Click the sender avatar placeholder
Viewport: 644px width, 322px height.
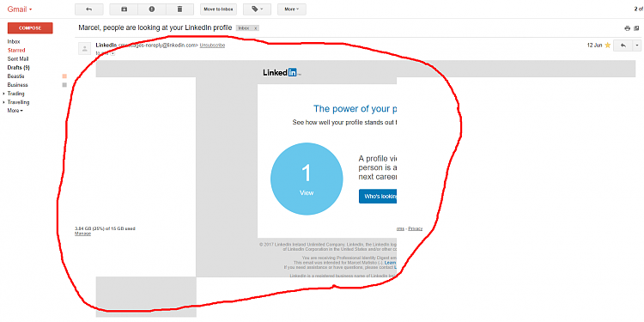[x=85, y=48]
